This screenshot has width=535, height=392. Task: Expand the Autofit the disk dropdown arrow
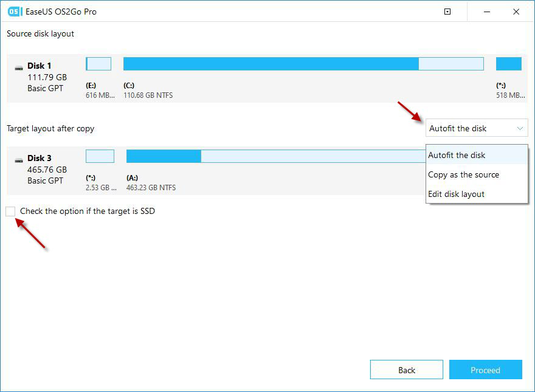pyautogui.click(x=520, y=129)
